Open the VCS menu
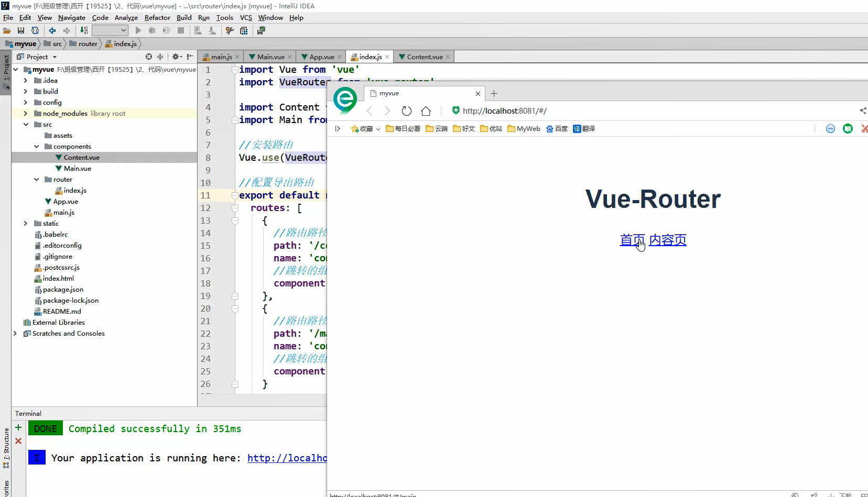The height and width of the screenshot is (497, 868). [x=246, y=17]
